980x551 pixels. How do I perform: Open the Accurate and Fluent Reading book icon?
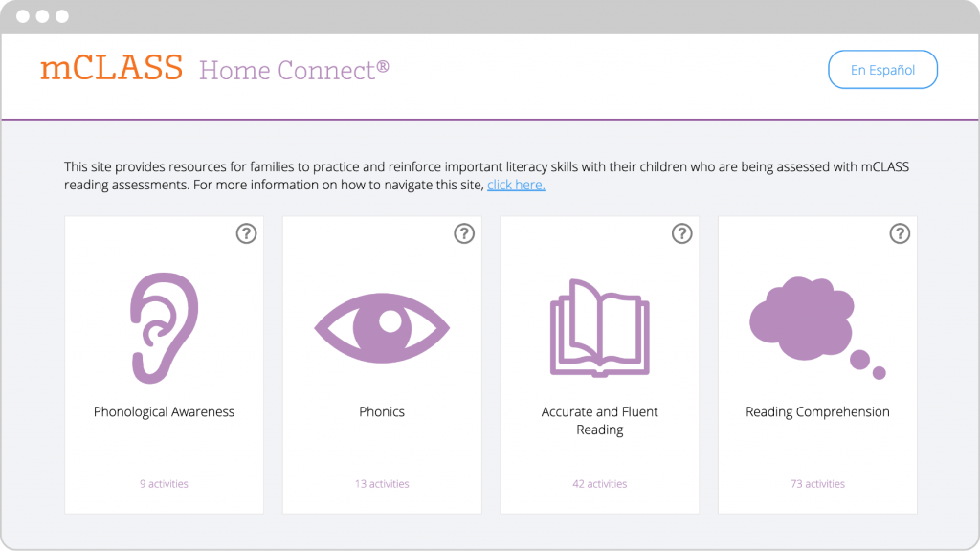point(599,325)
